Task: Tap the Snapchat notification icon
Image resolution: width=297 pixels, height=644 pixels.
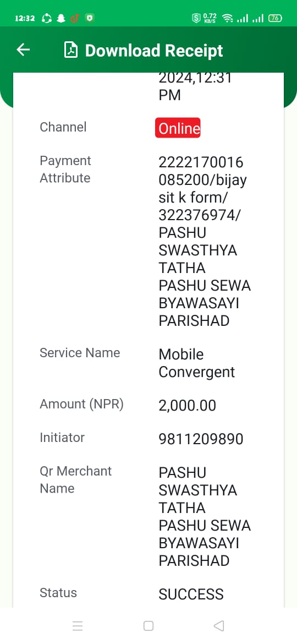Action: point(61,19)
